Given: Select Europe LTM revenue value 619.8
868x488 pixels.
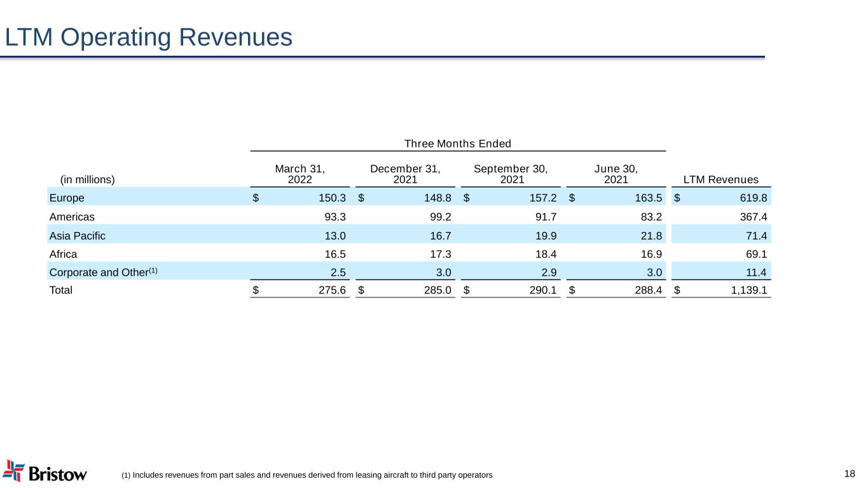Looking at the screenshot, I should (751, 198).
